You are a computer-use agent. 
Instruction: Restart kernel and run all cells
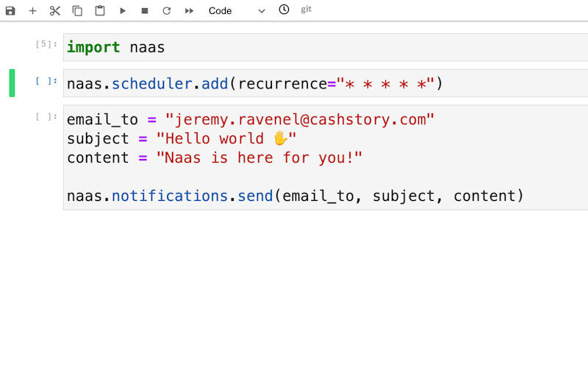point(190,11)
